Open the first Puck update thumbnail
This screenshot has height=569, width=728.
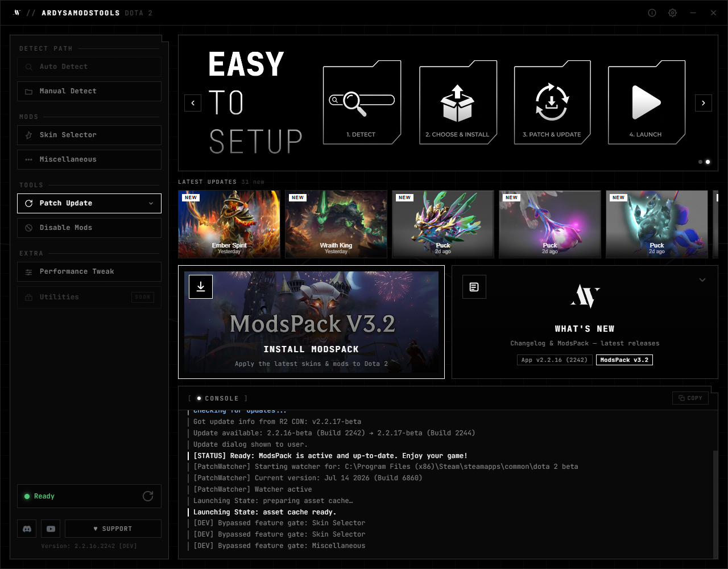(443, 224)
